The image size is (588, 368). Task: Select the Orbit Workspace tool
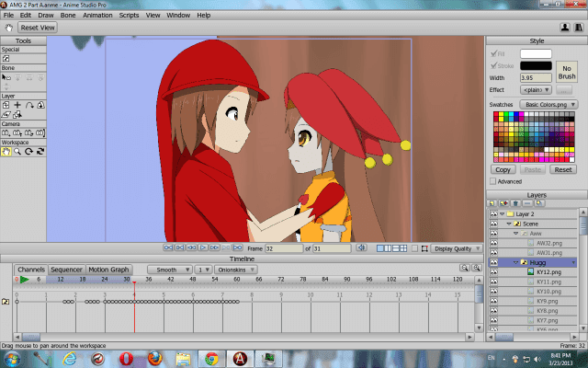click(40, 152)
